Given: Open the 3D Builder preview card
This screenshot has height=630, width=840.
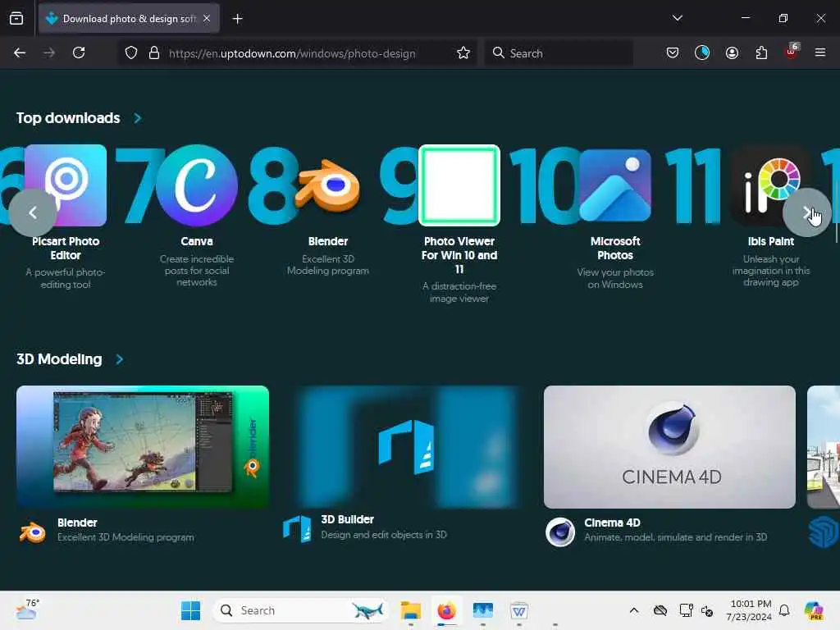Looking at the screenshot, I should [x=406, y=447].
